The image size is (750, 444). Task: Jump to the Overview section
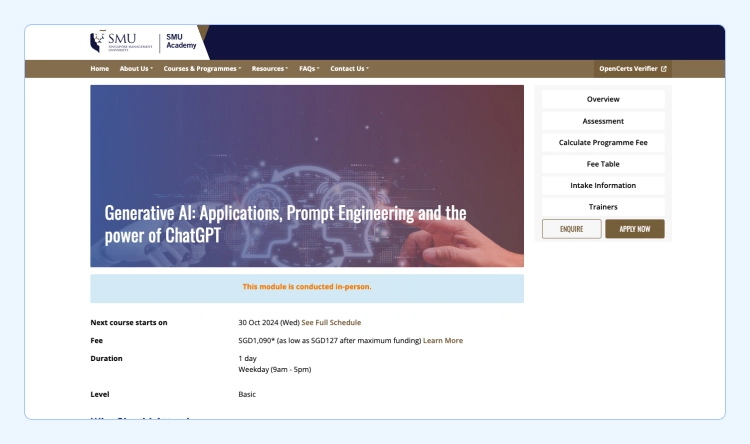point(603,100)
